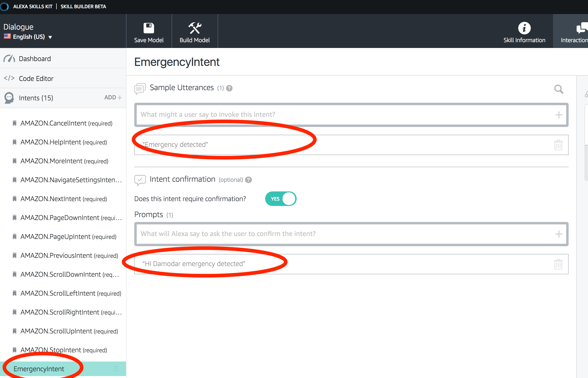Screen dimensions: 588x378
Task: Click the bookmark icon beside AMAZON.StopIntent
Action: pyautogui.click(x=15, y=350)
